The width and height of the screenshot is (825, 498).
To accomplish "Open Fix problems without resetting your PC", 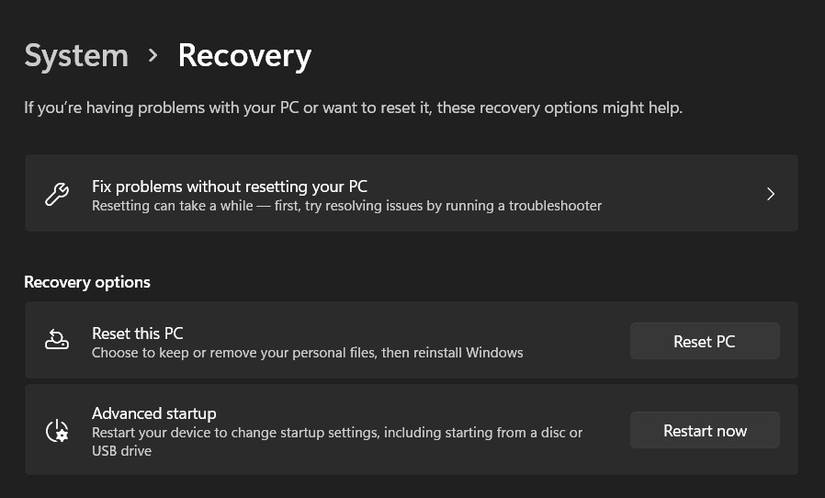I will [229, 186].
